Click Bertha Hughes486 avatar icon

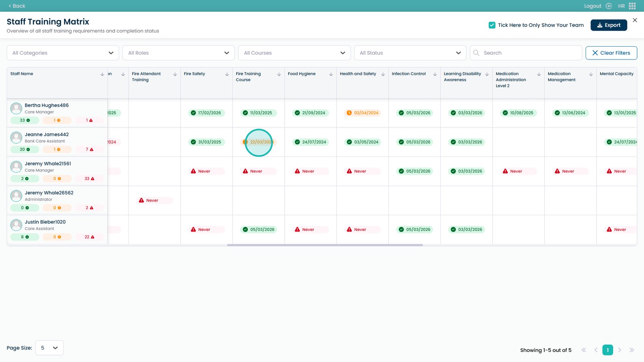point(16,108)
